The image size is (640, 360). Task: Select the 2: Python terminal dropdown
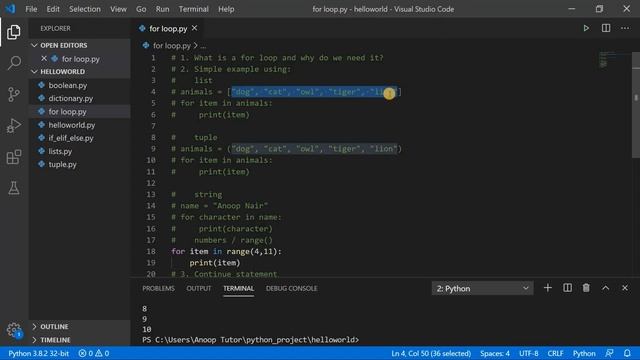[x=482, y=289]
